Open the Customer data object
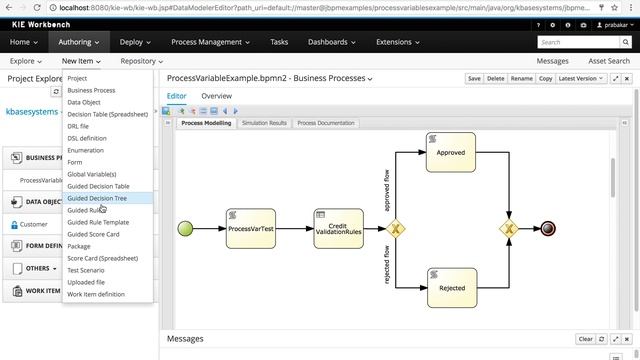 click(x=33, y=224)
